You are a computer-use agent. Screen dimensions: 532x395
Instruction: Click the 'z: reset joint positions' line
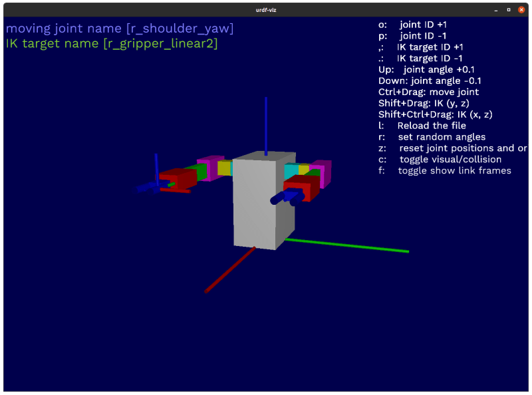click(x=453, y=148)
